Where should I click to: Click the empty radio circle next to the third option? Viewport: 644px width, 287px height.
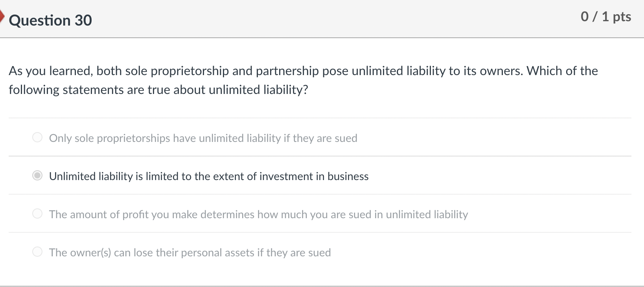(37, 213)
